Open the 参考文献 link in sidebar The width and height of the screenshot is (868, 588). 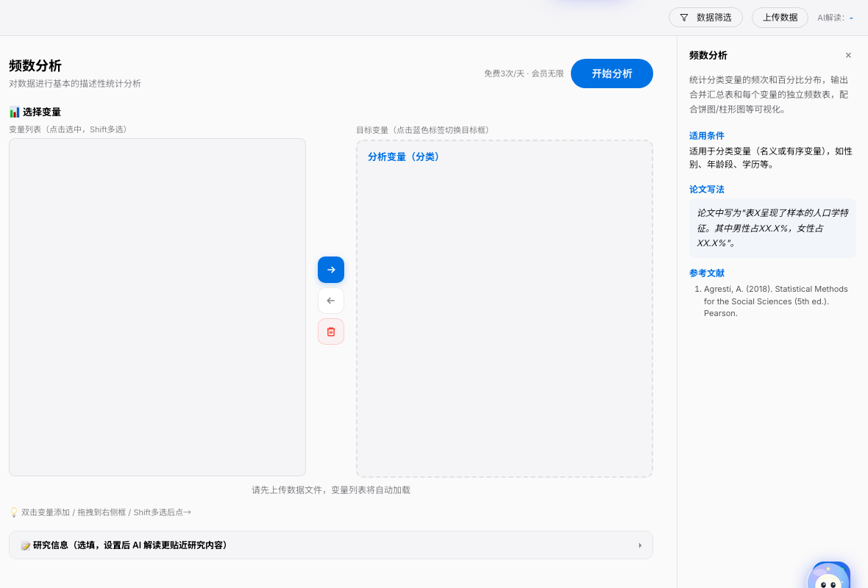point(706,272)
